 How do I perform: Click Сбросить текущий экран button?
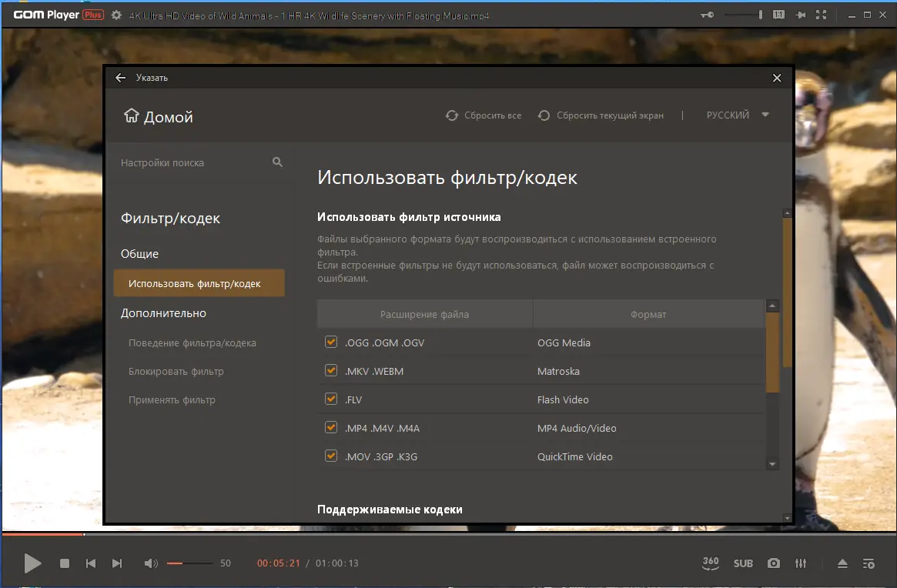click(x=601, y=115)
